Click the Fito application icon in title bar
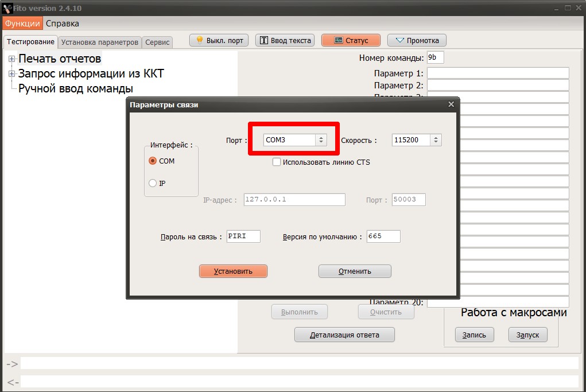The height and width of the screenshot is (392, 586). click(x=8, y=8)
